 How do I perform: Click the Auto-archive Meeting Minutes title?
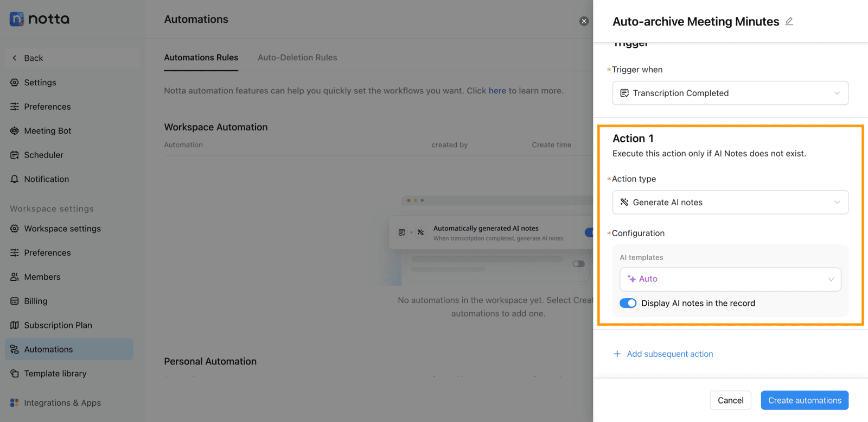coord(696,22)
